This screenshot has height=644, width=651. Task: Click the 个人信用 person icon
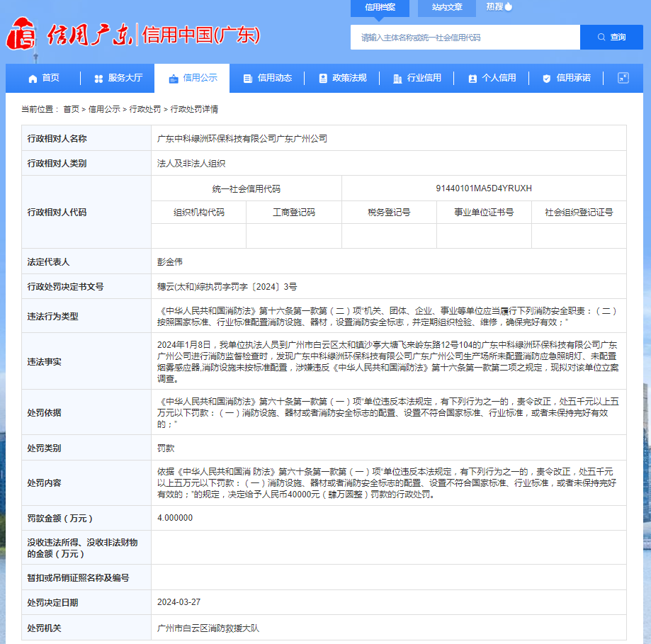(472, 79)
